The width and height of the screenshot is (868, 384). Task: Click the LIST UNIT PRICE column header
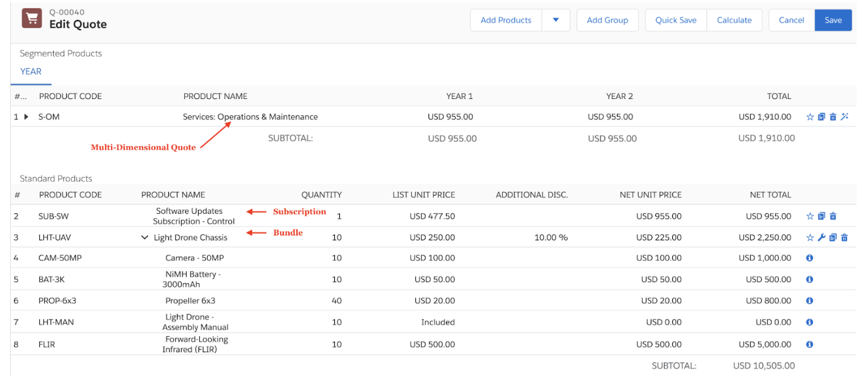[424, 195]
